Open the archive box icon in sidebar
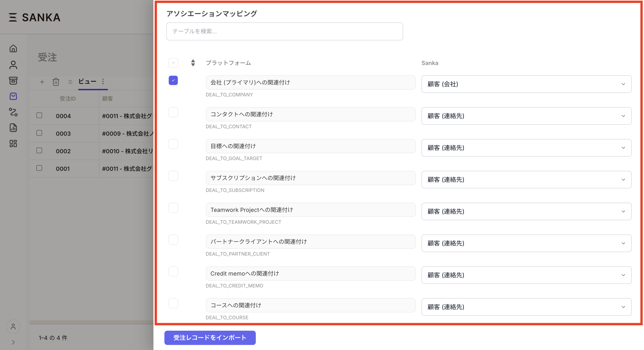Image resolution: width=644 pixels, height=350 pixels. click(13, 81)
